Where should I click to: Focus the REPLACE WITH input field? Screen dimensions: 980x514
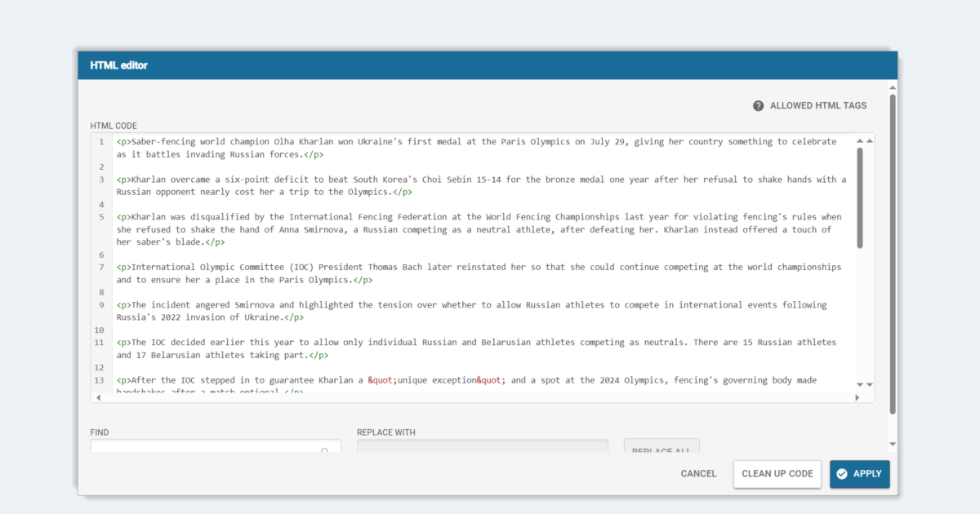point(483,445)
